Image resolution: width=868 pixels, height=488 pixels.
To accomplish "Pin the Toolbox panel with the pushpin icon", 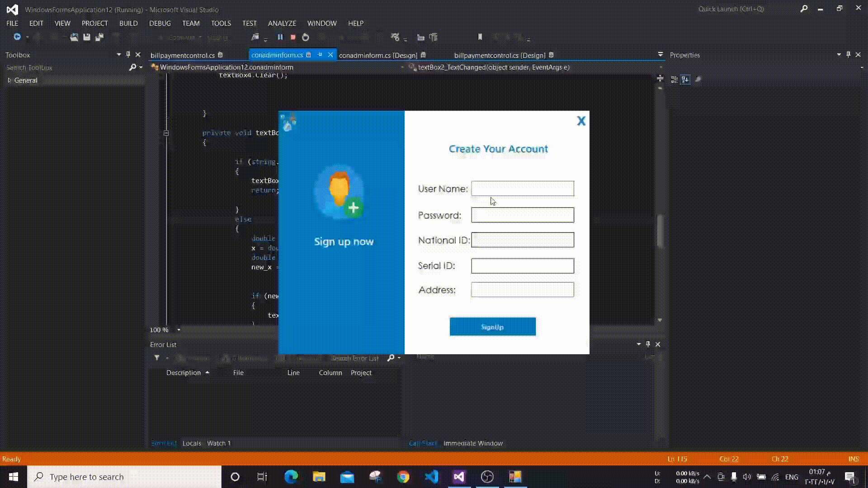I will click(x=128, y=55).
